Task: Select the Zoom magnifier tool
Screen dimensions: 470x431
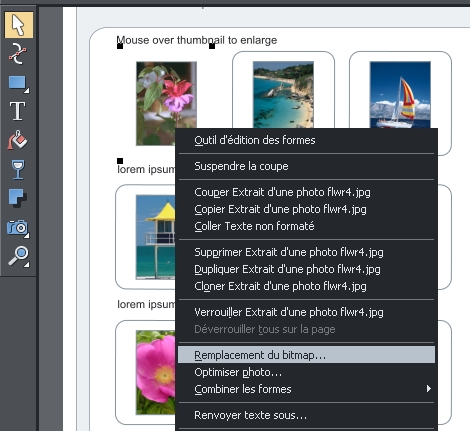Action: tap(18, 256)
